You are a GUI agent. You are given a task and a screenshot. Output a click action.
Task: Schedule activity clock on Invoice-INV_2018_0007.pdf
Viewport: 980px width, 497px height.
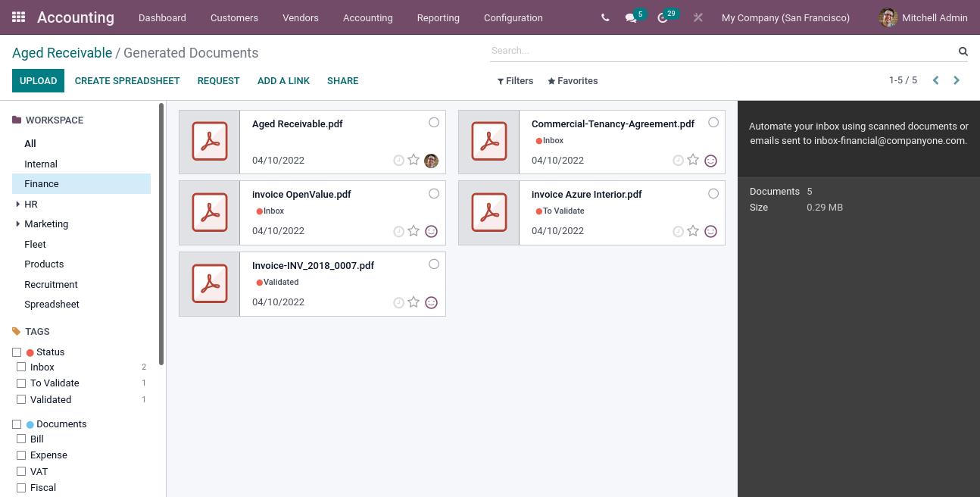coord(398,303)
